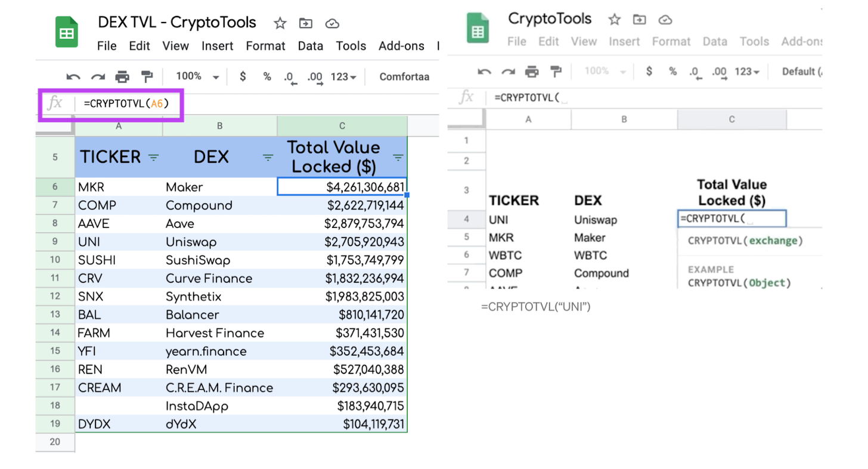Star the CryptoTools document on the right
The image size is (868, 469).
tap(614, 20)
